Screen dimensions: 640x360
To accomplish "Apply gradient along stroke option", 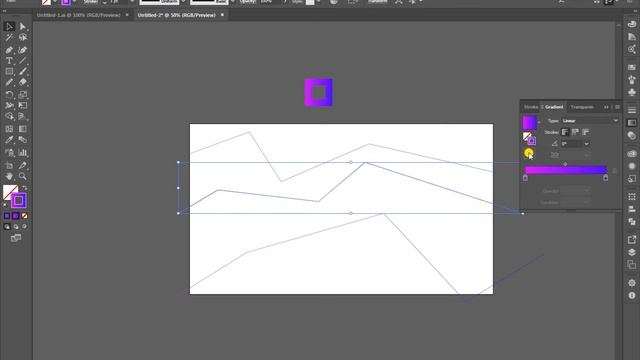I will [x=575, y=132].
